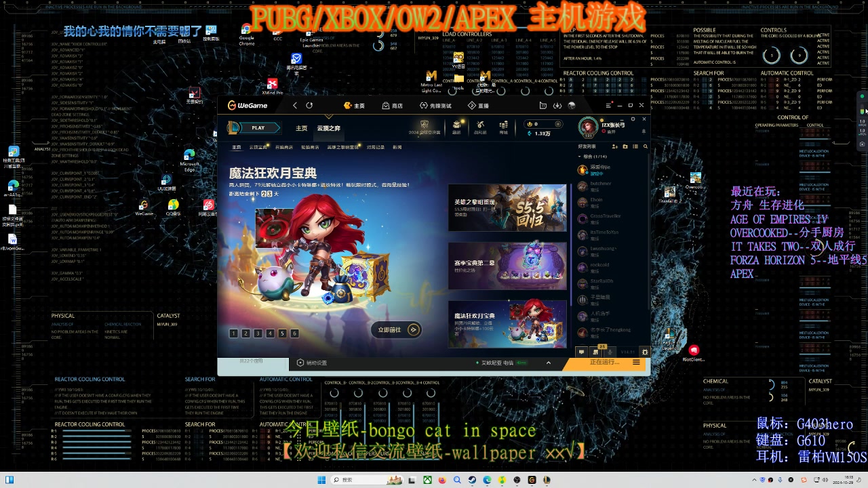Open WeGame 商店 store tab
868x488 pixels.
tap(392, 106)
